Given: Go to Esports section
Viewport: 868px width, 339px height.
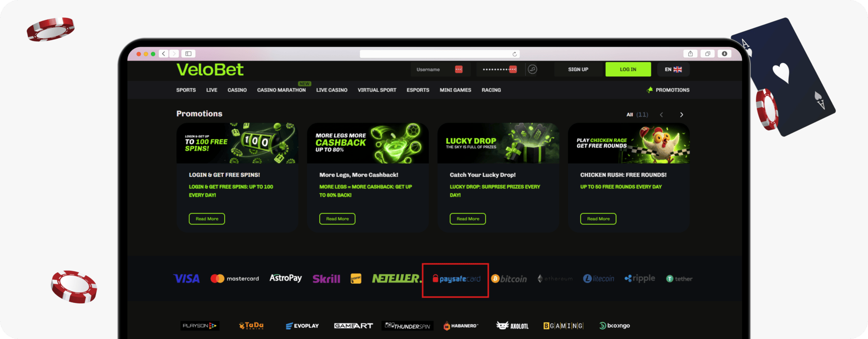Looking at the screenshot, I should coord(418,90).
